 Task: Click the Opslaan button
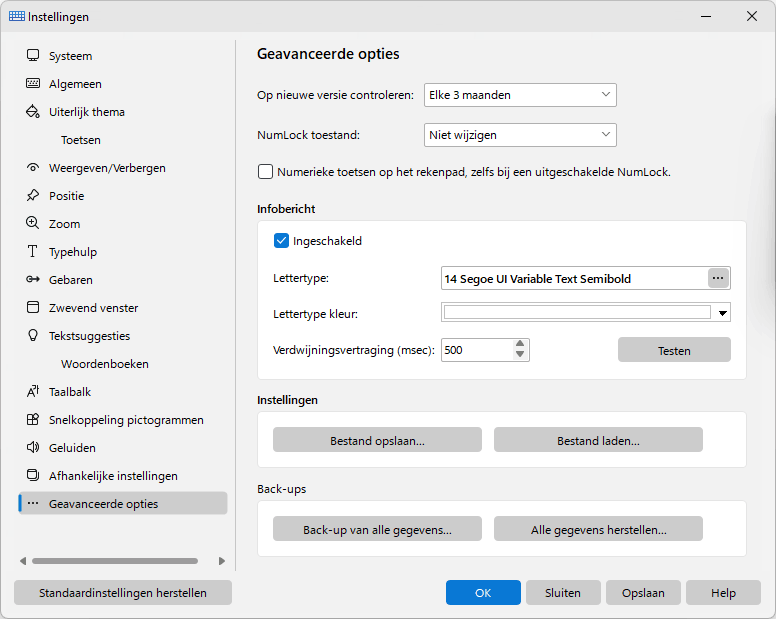[x=643, y=593]
